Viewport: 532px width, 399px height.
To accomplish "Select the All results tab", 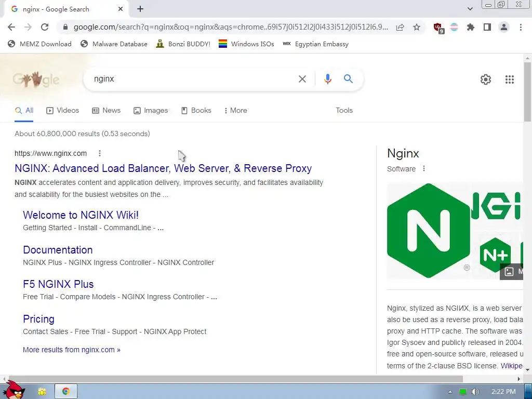I will [x=24, y=111].
